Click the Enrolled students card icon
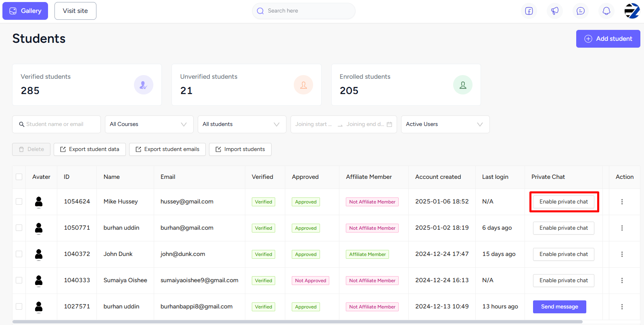 (463, 85)
